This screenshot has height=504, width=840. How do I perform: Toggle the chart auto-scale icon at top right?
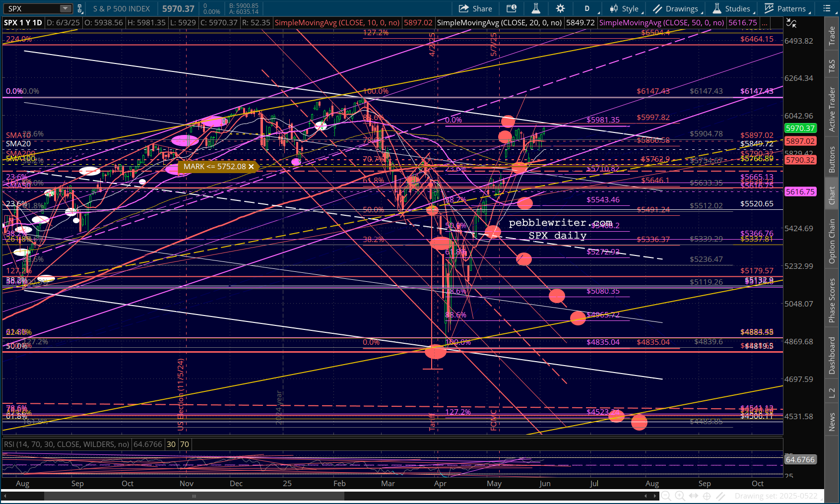tap(791, 23)
